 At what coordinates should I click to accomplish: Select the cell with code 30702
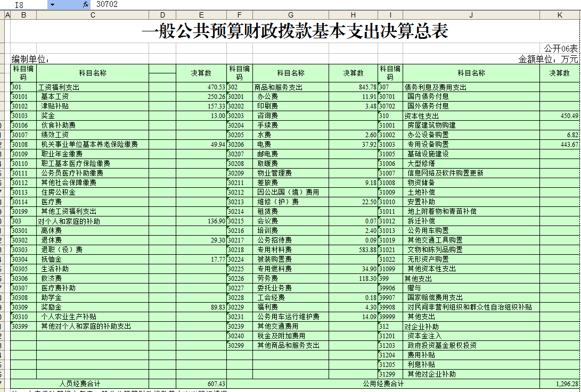[x=390, y=106]
